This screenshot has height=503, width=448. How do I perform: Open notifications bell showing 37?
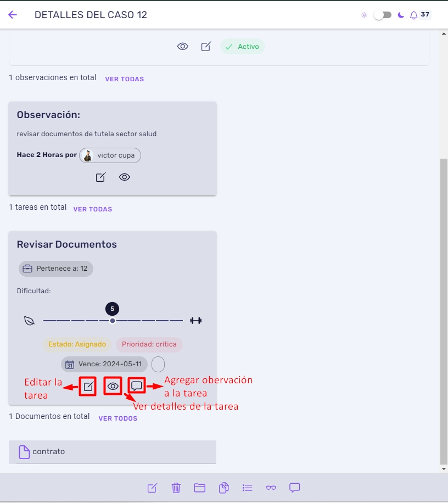pos(414,15)
